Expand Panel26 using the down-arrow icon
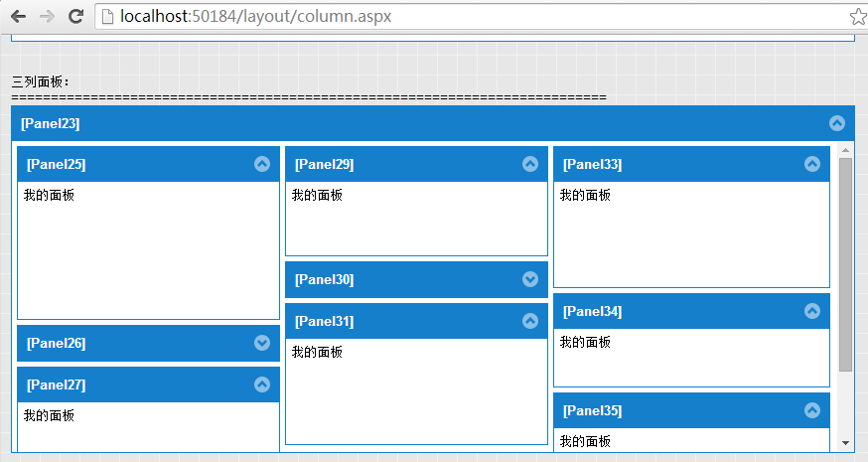The width and height of the screenshot is (868, 462). point(262,343)
